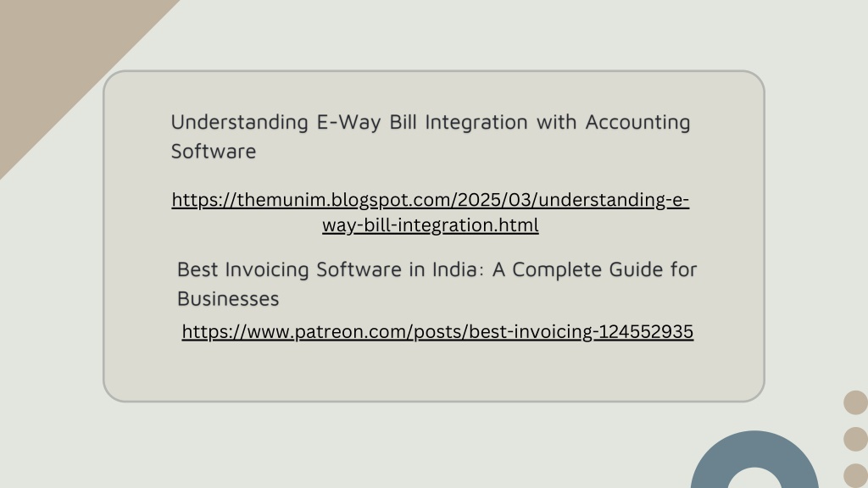This screenshot has height=488, width=868.
Task: Click the lowest tan dot at the edge
Action: click(x=856, y=476)
